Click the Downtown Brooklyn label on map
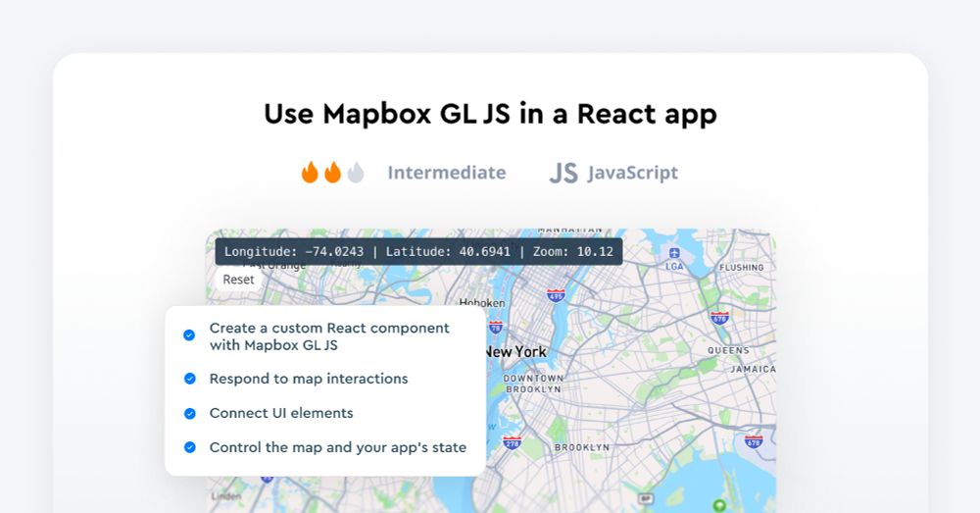980x513 pixels. click(x=534, y=384)
